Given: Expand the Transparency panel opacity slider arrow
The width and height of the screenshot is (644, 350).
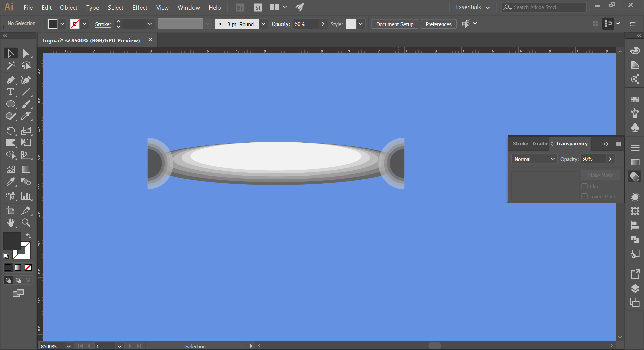Looking at the screenshot, I should pos(610,159).
